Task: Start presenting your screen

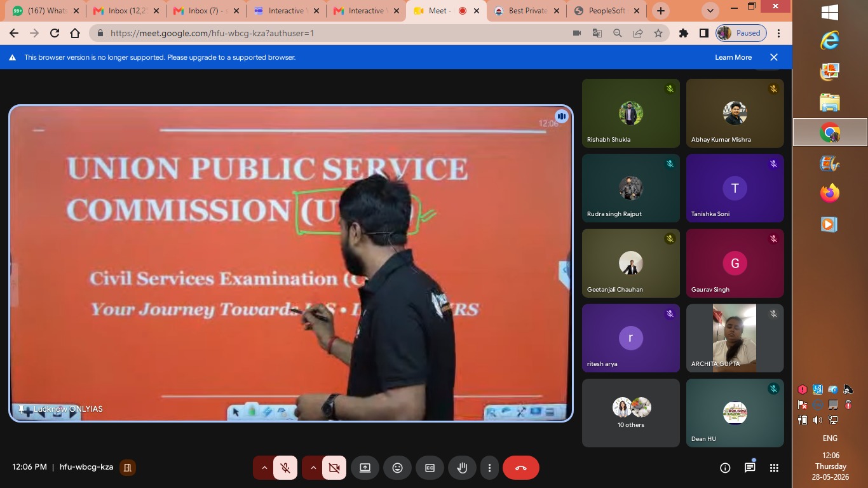Action: [x=365, y=468]
